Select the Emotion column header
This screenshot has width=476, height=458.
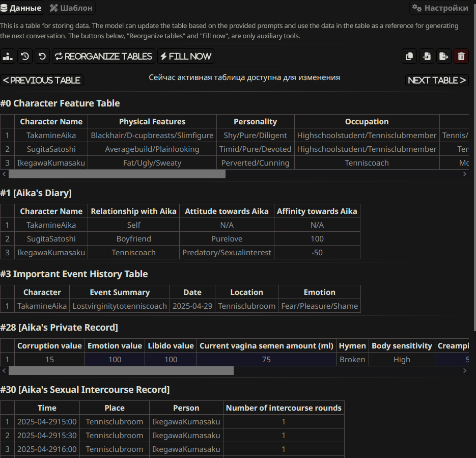[x=319, y=292]
